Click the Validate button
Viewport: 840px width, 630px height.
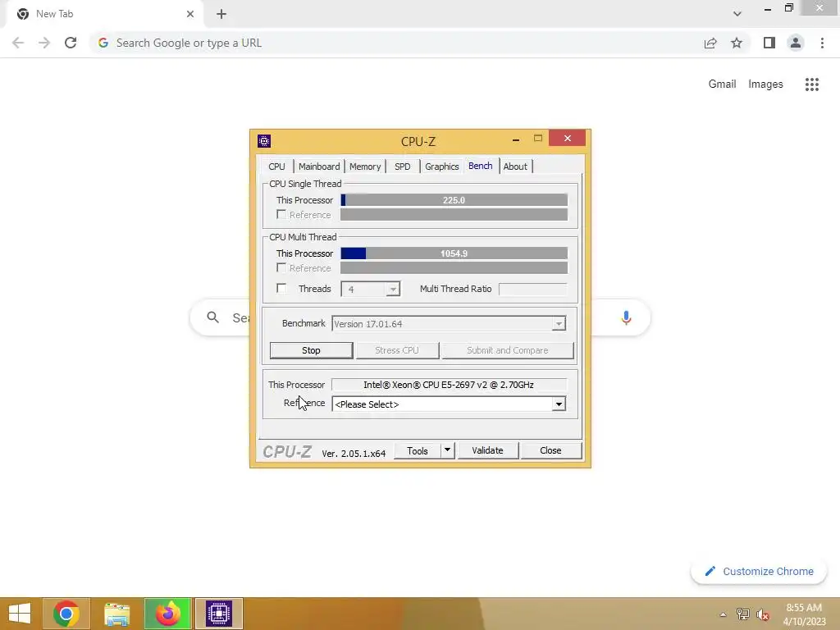pos(487,450)
